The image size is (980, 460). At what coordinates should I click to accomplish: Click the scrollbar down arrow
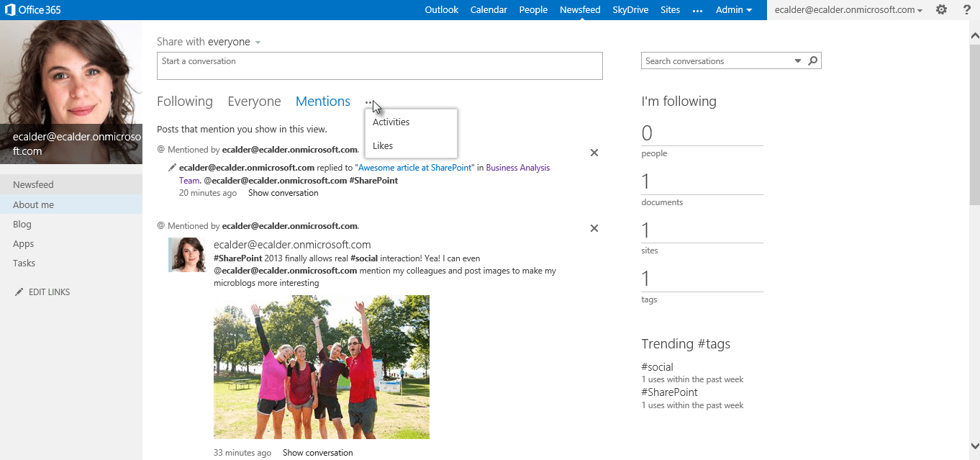tap(974, 446)
